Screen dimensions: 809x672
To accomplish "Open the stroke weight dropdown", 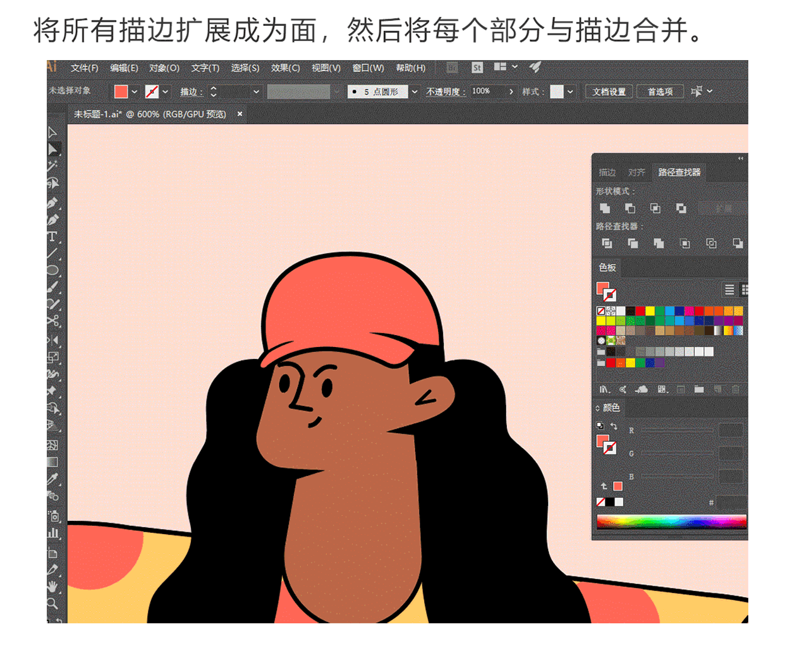I will tap(256, 92).
